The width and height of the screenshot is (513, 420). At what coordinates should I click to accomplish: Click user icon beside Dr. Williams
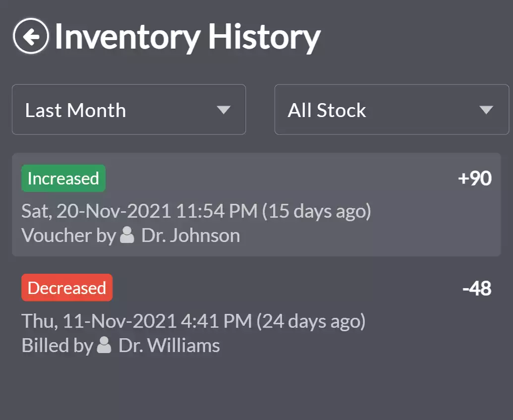105,345
